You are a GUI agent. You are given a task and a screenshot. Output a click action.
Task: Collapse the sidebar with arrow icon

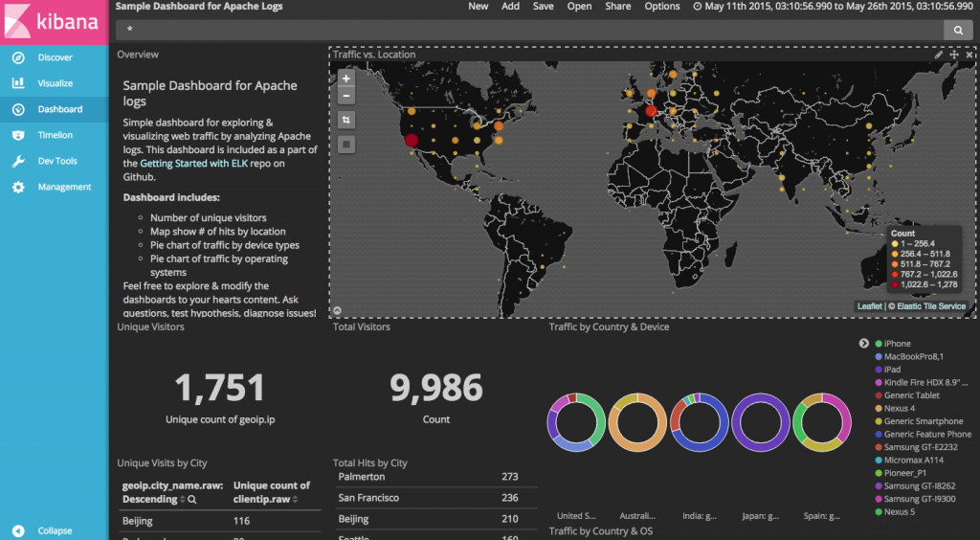click(x=18, y=530)
